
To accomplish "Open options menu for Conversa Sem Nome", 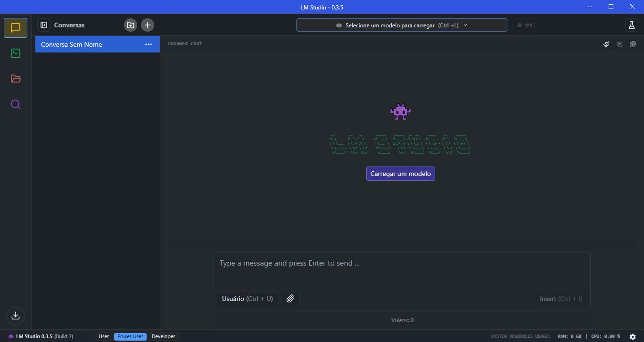I will click(149, 44).
